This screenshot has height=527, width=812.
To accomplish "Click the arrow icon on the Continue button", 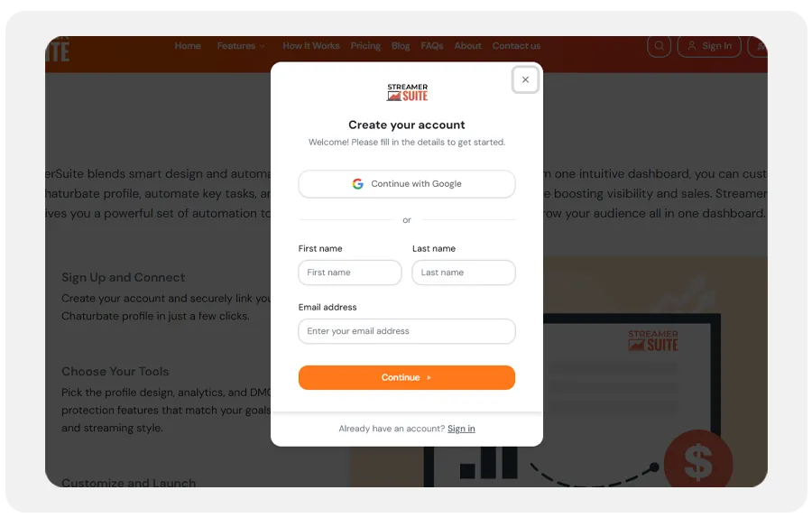I will 429,378.
